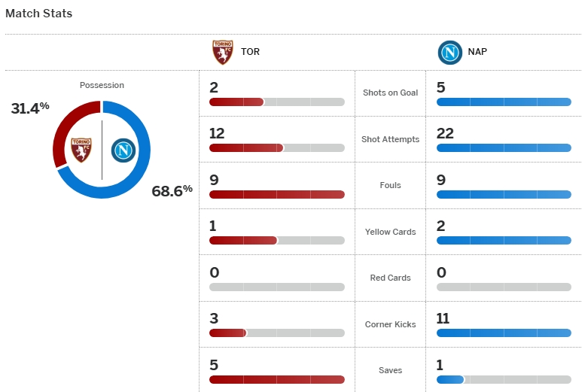Click Torino's Yellow Cards bar

coord(276,241)
